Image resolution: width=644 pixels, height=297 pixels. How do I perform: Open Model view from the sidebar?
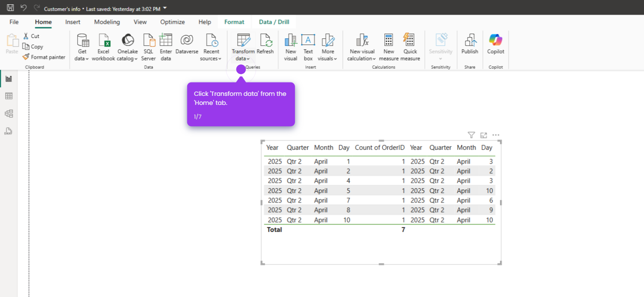pos(9,113)
